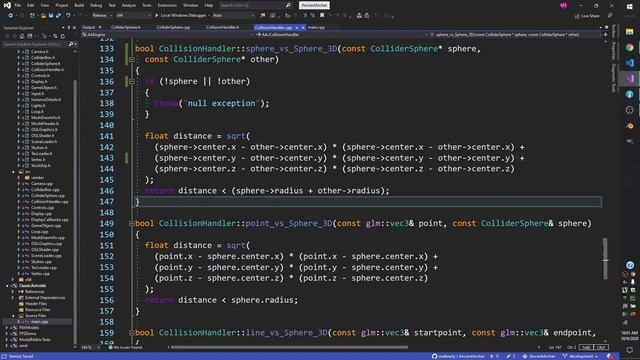Close the CollisionHandler.cpp tab

303,28
